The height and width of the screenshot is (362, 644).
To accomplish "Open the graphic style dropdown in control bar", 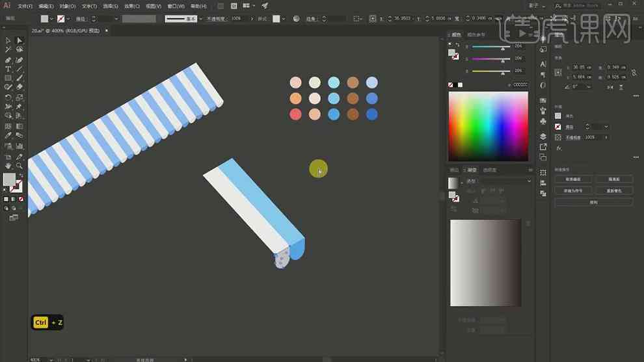I will point(284,19).
